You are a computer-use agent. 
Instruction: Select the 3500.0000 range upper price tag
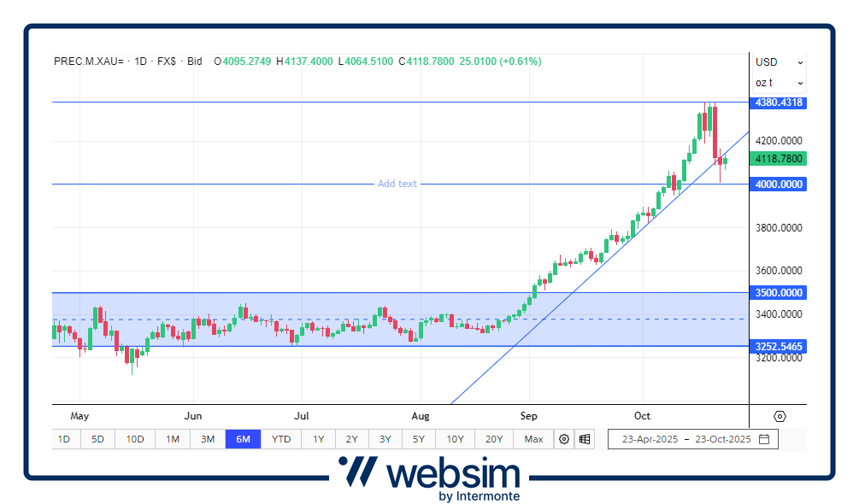pos(779,292)
